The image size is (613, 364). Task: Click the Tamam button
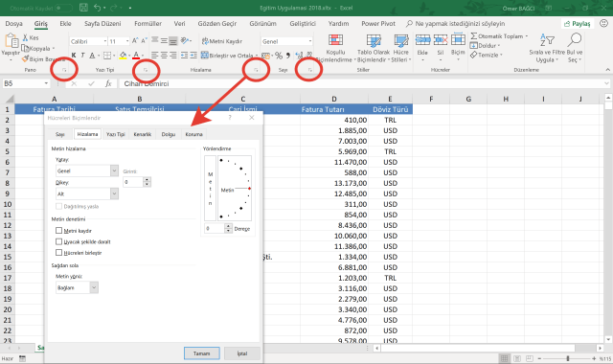tap(202, 353)
